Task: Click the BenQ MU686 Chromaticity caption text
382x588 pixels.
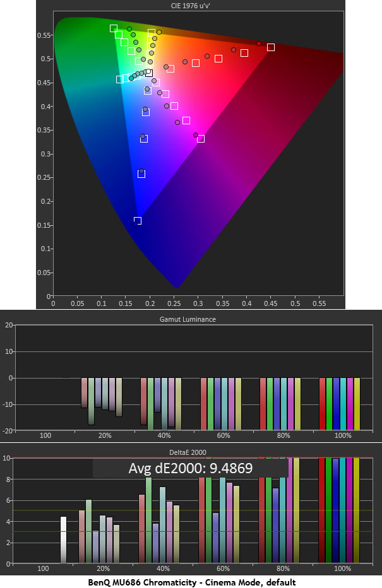Action: [x=191, y=582]
